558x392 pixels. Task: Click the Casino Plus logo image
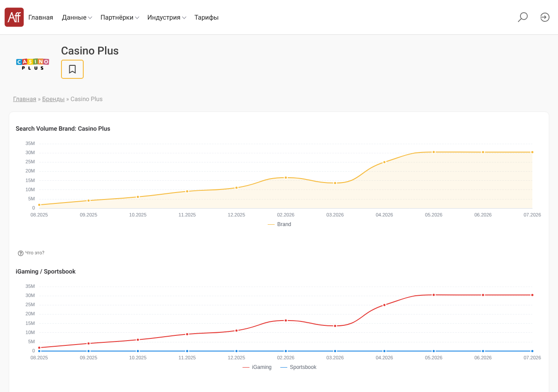click(33, 64)
